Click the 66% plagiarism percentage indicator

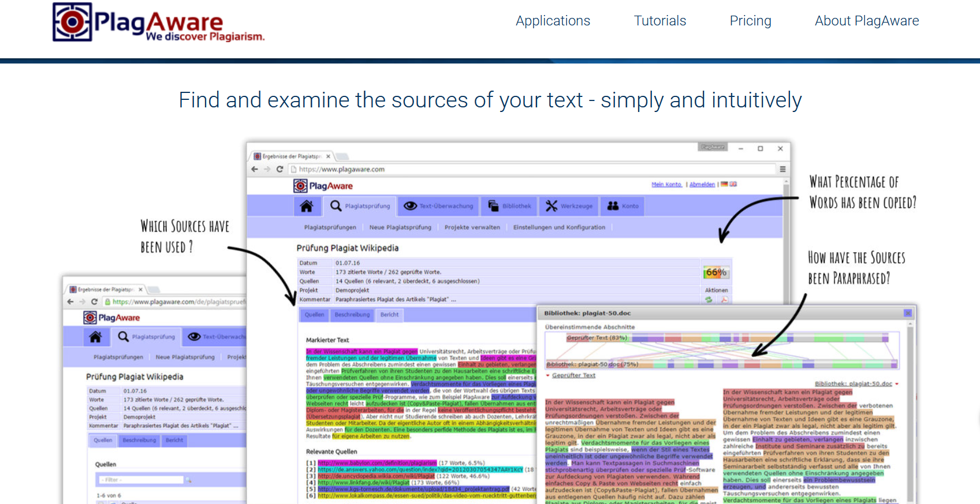pos(716,272)
